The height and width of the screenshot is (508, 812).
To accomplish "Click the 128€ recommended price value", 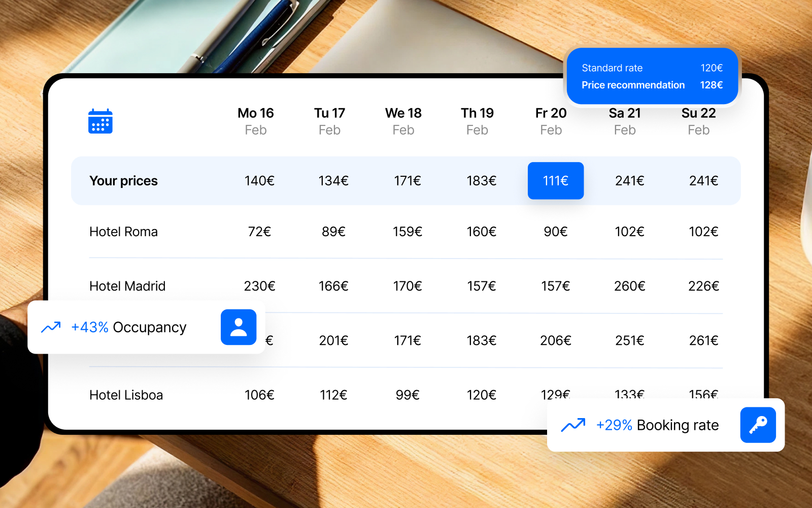I will click(x=712, y=85).
